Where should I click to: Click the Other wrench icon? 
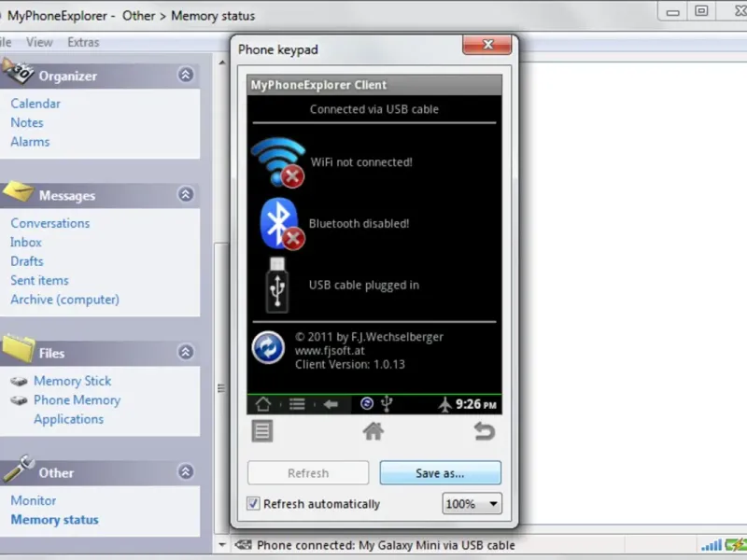(19, 469)
